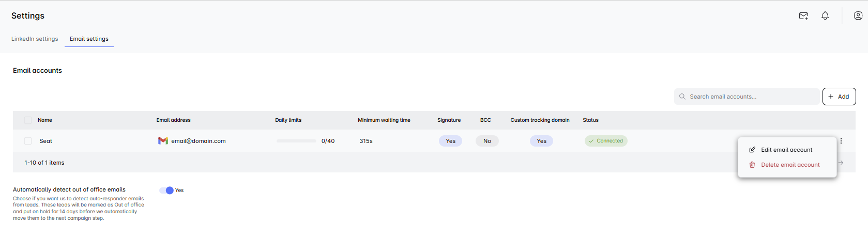Switch to LinkedIn settings tab

35,39
